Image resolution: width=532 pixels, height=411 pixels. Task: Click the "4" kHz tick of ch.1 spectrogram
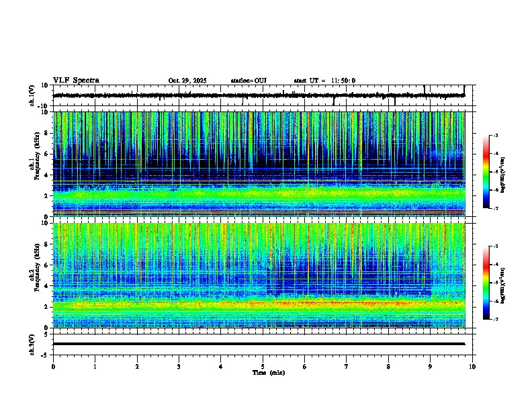point(47,175)
